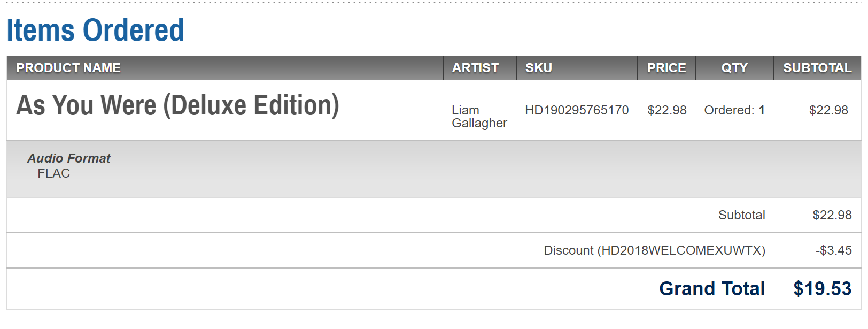Screen dimensions: 868x329
Task: Click the Audio Format label
Action: click(69, 158)
